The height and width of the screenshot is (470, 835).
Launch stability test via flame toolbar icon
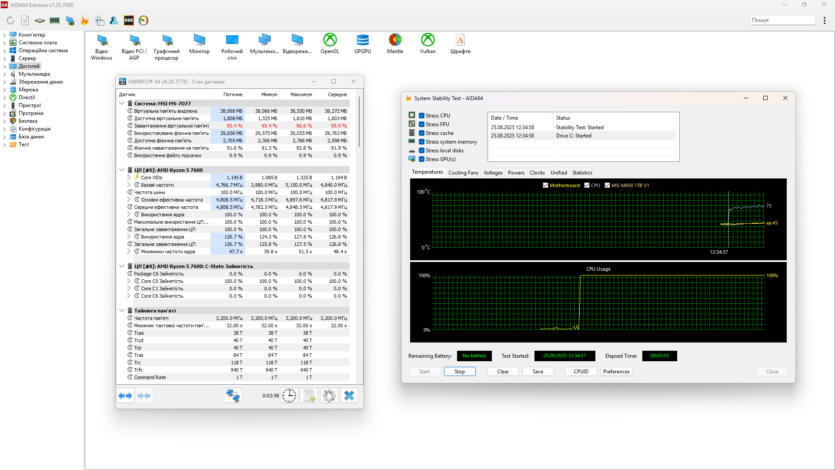point(85,21)
